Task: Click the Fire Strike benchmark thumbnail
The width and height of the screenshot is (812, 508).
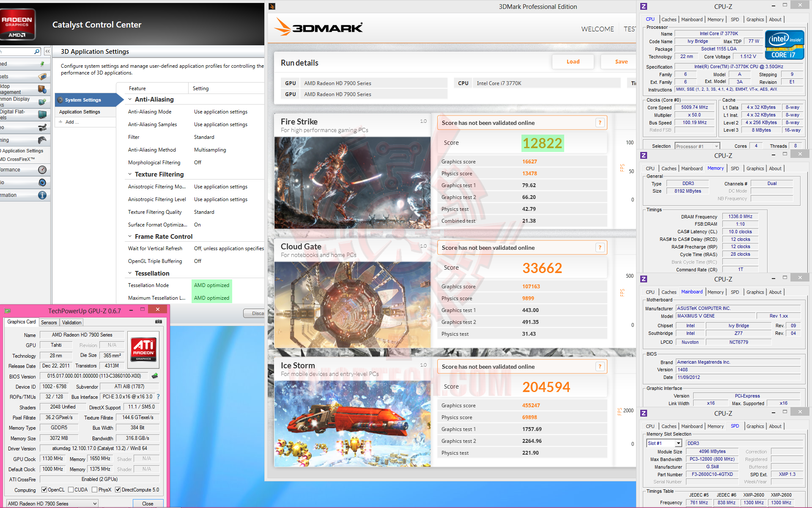Action: pos(352,182)
